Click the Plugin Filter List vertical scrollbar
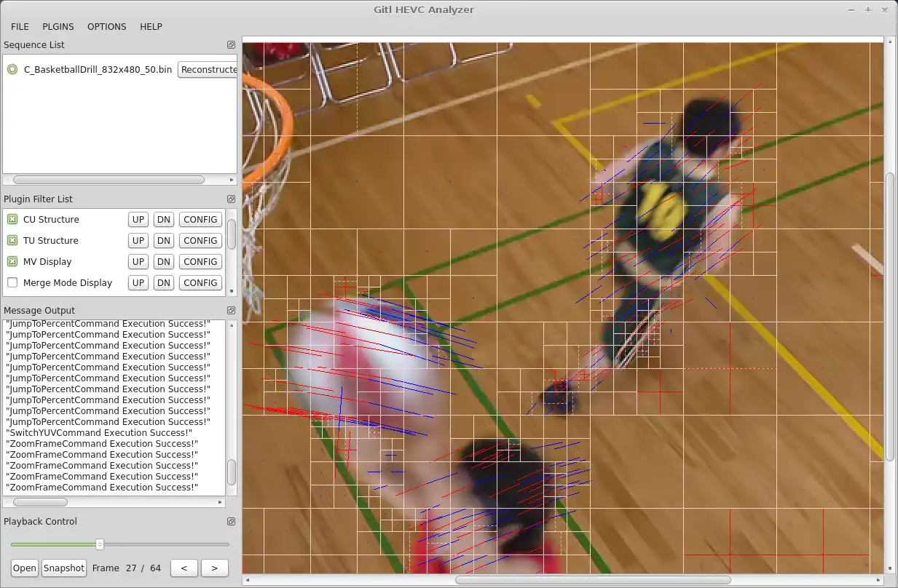Screen dimensions: 898x588 coord(232,234)
